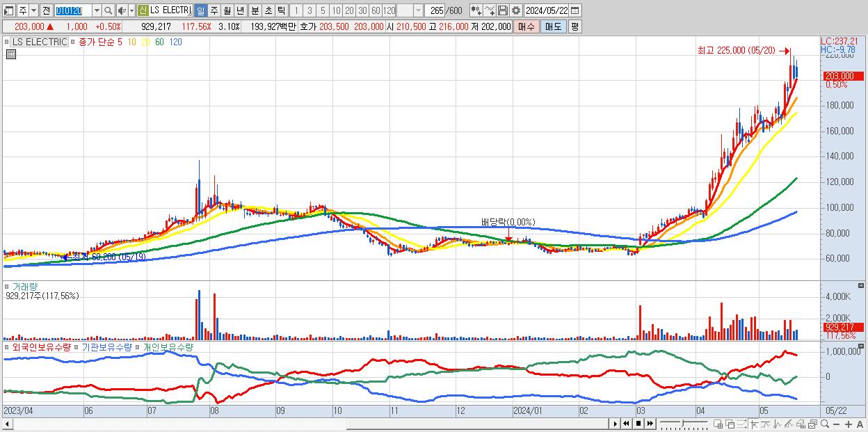Click the chart layout icon at top-left

9,10
